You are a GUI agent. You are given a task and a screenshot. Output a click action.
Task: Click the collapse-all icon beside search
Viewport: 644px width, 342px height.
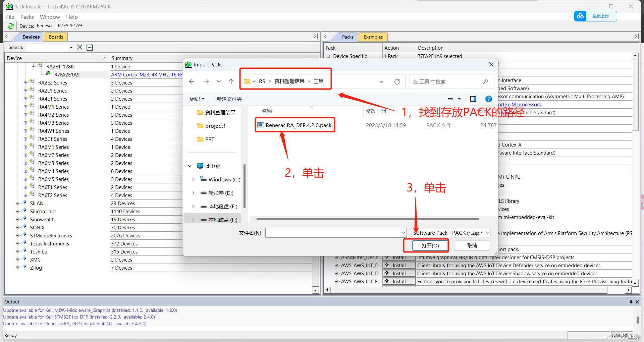coord(89,47)
